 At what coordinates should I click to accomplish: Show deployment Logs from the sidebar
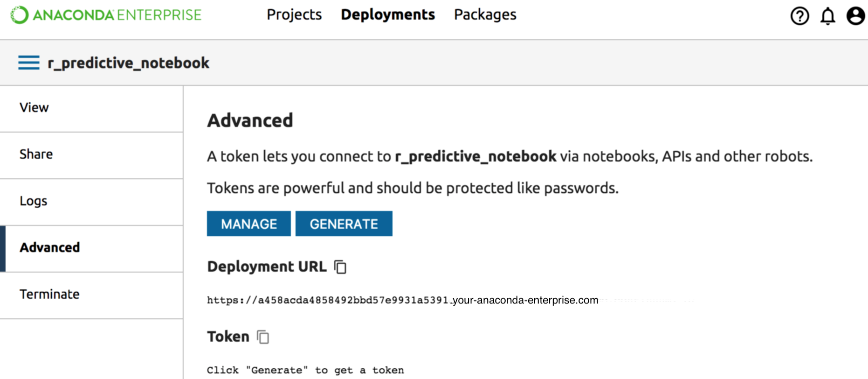pos(33,201)
